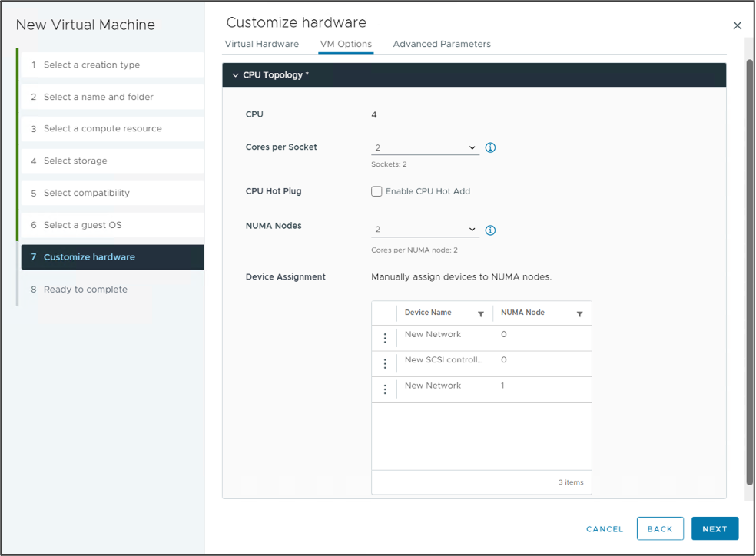Open Cores per Socket dropdown
Image resolution: width=756 pixels, height=556 pixels.
424,147
